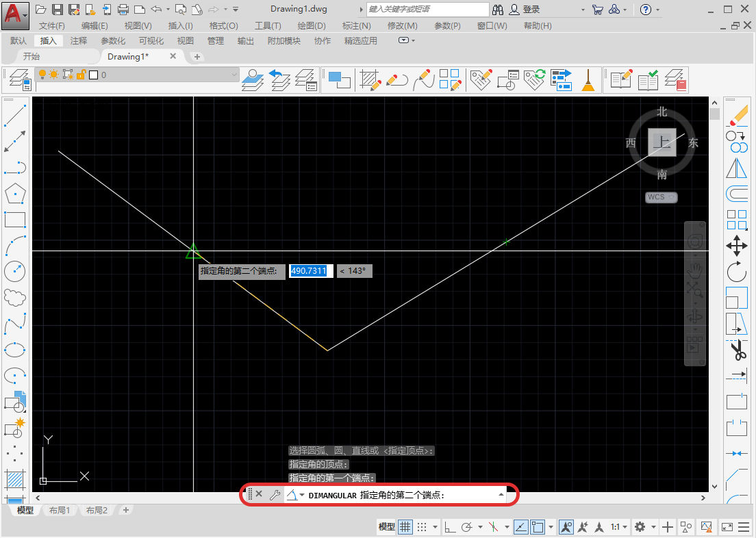Click the broom cleanup icon in the toolbar
Screen dimensions: 756x538
588,79
